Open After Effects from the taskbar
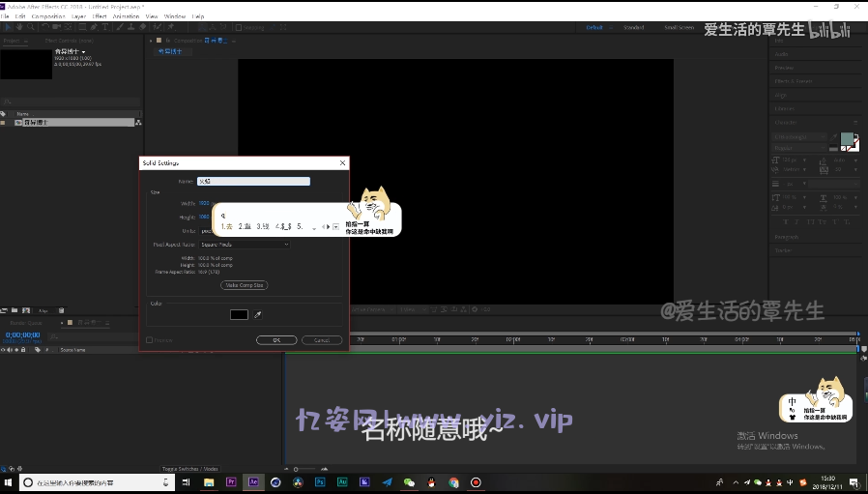Screen dimensions: 868x494 [253, 482]
